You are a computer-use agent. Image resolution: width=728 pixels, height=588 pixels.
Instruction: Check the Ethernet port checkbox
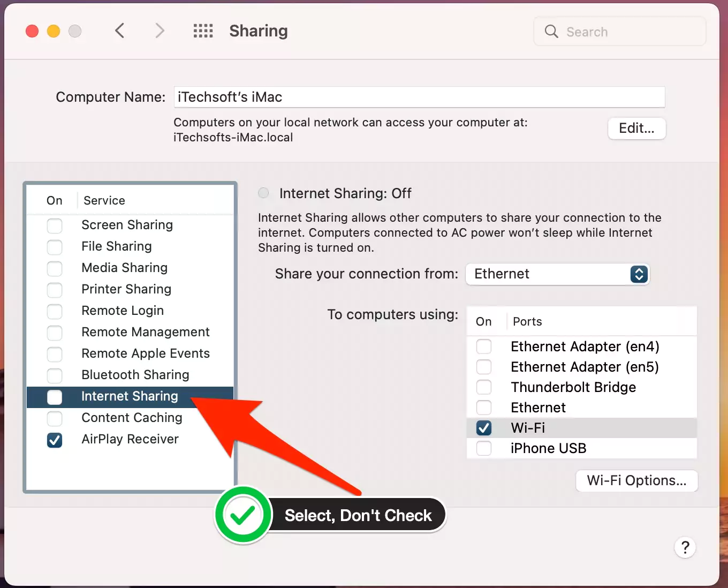[484, 408]
